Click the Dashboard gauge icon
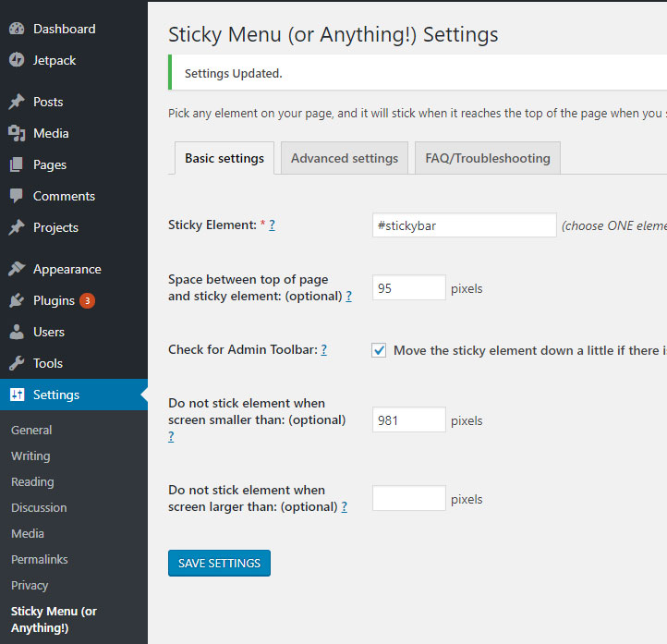The height and width of the screenshot is (644, 667). tap(17, 29)
